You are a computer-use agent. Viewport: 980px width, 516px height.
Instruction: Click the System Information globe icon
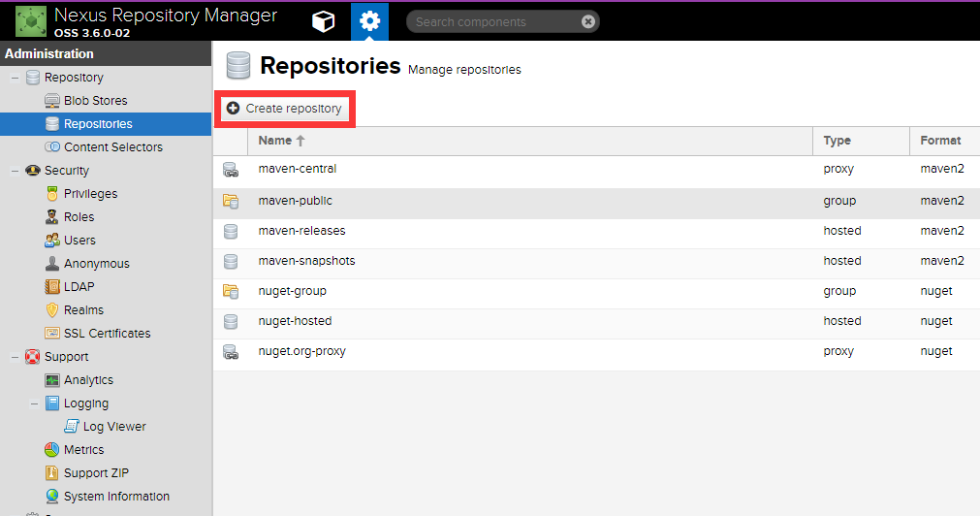pos(52,496)
